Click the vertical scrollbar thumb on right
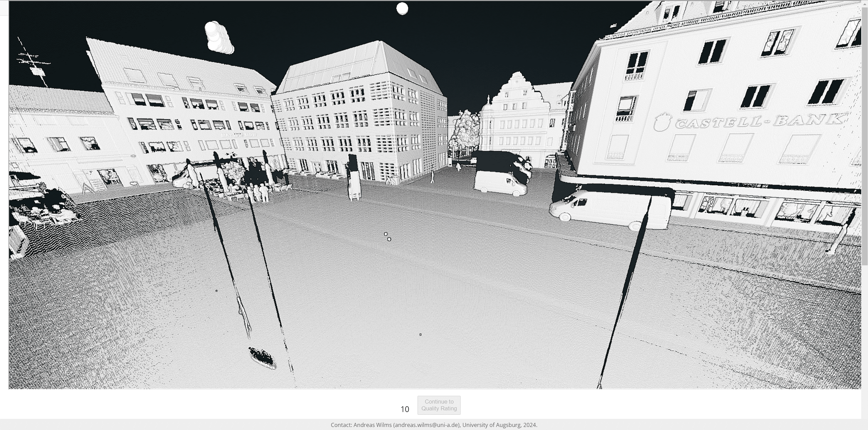 tap(865, 136)
